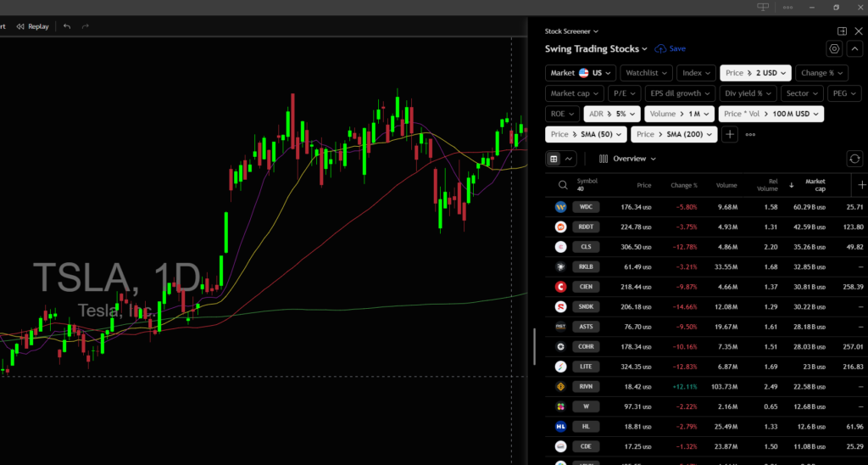This screenshot has width=868, height=465.
Task: Select the CDE symbol tag
Action: tap(586, 446)
